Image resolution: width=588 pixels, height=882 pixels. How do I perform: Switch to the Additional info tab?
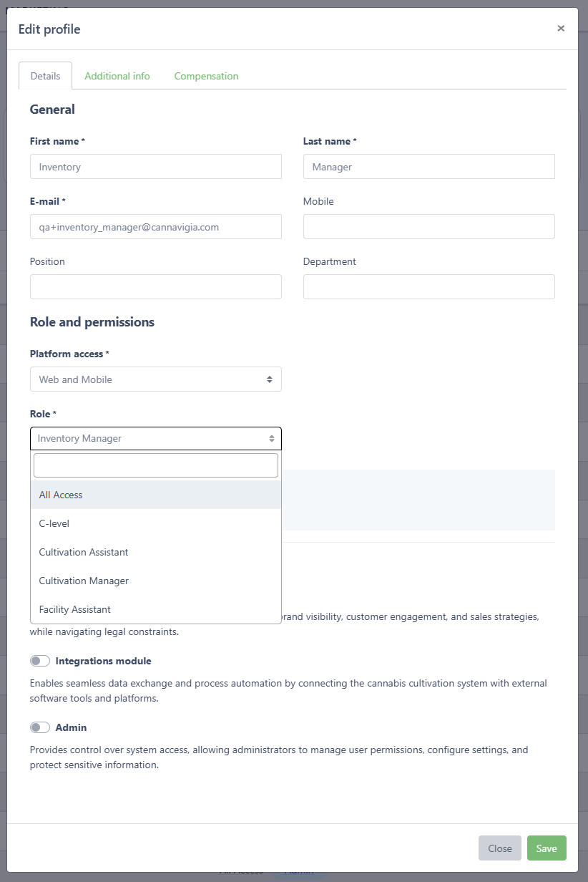point(117,76)
